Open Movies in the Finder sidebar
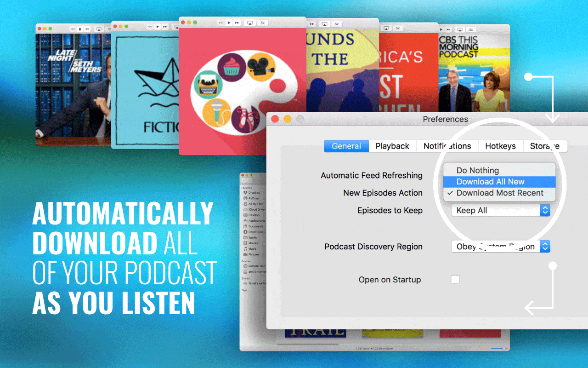Viewport: 588px width, 368px height. pyautogui.click(x=250, y=243)
